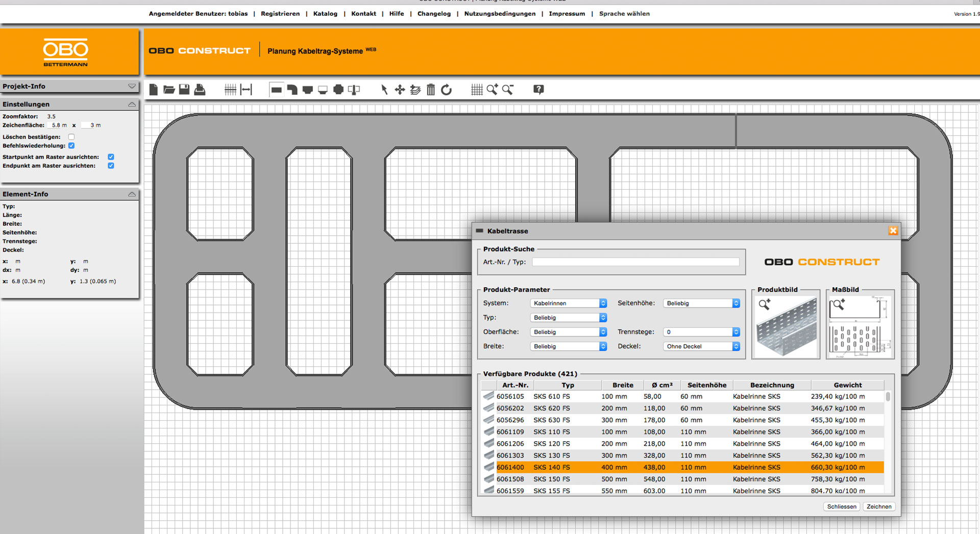The width and height of the screenshot is (980, 534).
Task: Close the Kabeltrasse dialog
Action: tap(893, 231)
